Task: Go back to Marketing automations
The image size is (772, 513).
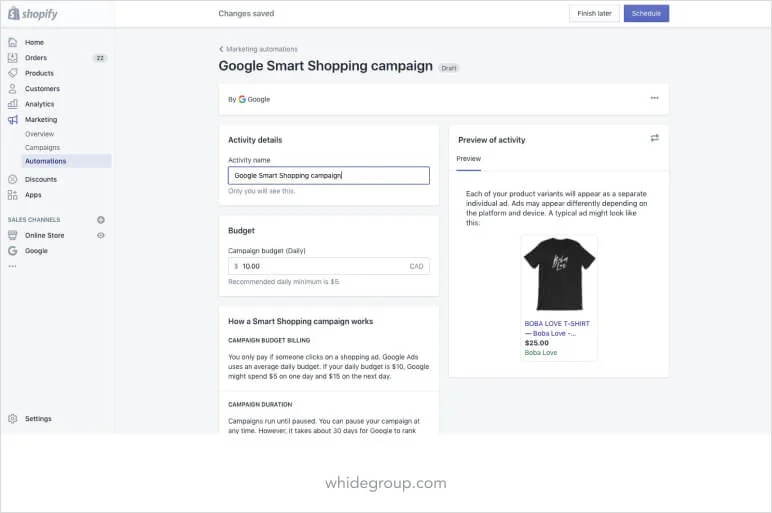Action: [261, 49]
